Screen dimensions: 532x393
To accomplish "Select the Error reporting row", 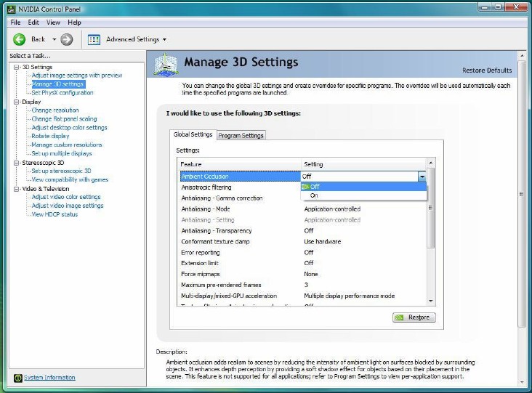I will coord(302,252).
